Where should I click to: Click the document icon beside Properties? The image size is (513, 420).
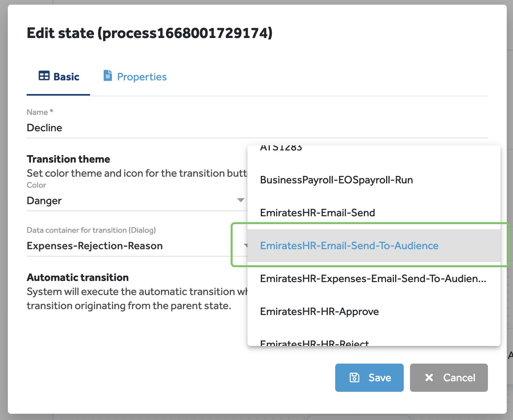(107, 76)
